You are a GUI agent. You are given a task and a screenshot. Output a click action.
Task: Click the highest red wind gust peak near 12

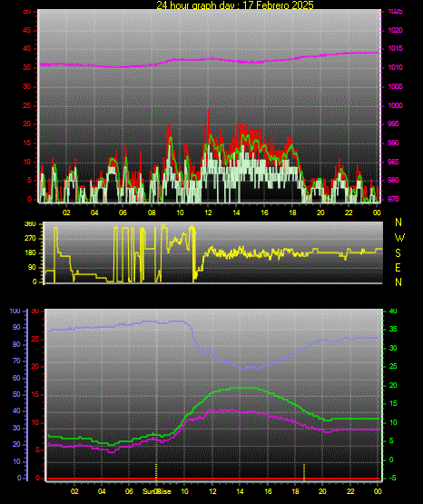(209, 111)
